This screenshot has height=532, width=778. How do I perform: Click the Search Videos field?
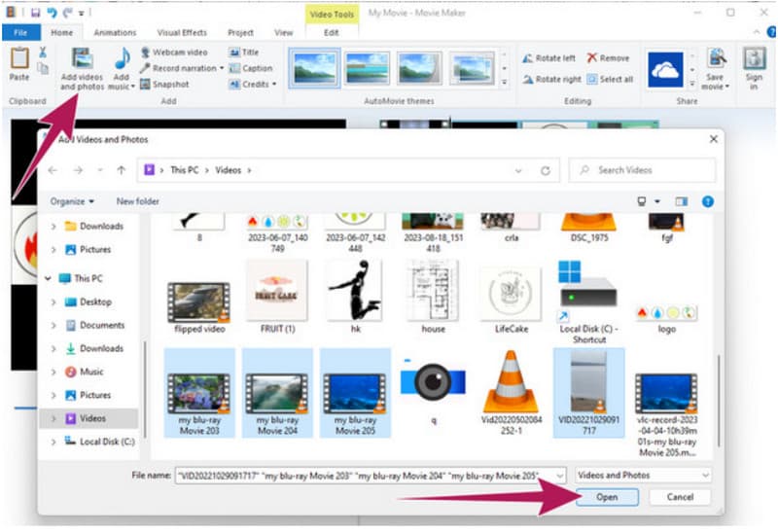(642, 170)
